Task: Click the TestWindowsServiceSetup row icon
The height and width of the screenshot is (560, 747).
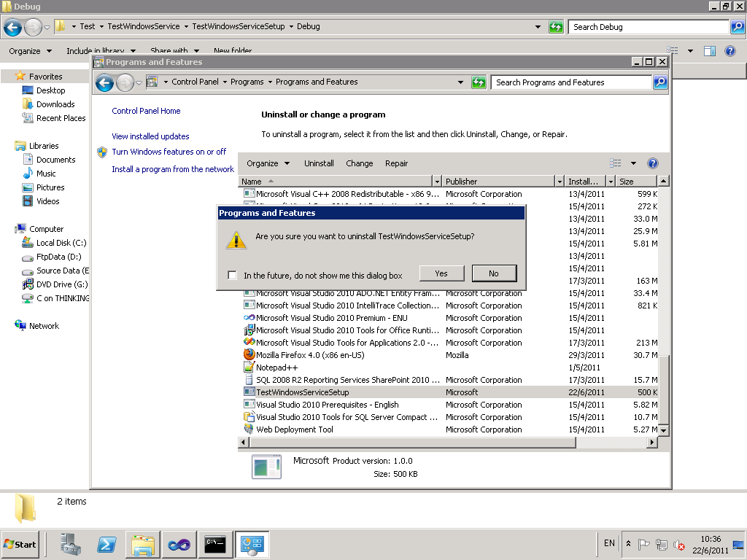Action: pyautogui.click(x=249, y=392)
